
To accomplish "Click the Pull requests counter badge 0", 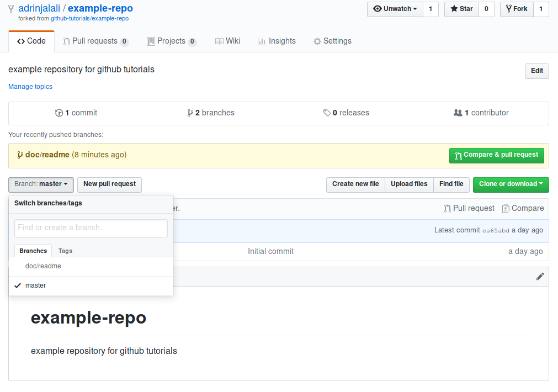I will (x=124, y=41).
